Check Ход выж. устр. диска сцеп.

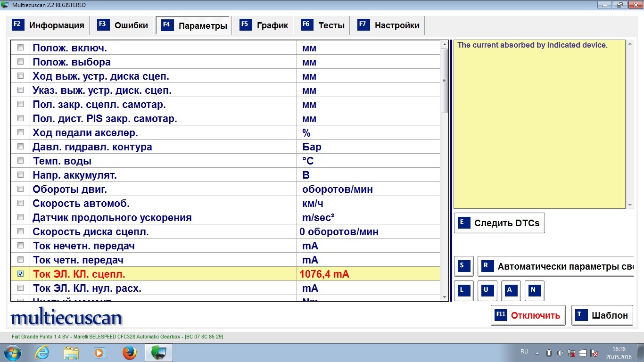pyautogui.click(x=20, y=76)
